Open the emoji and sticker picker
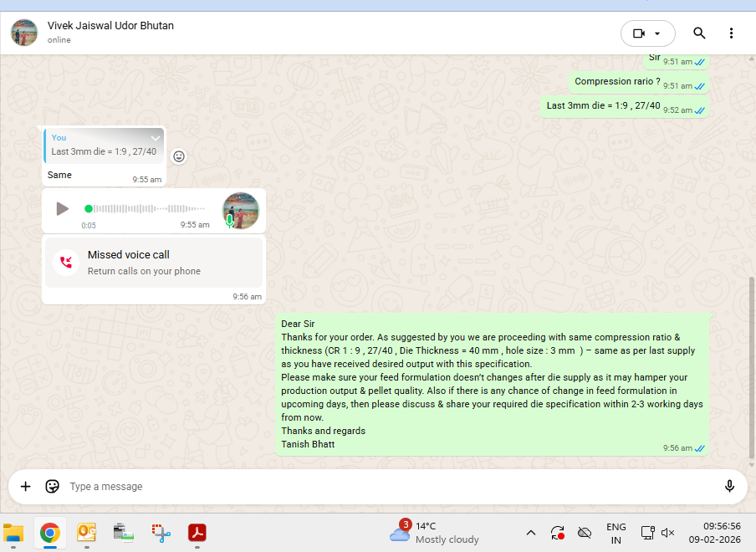 tap(52, 486)
